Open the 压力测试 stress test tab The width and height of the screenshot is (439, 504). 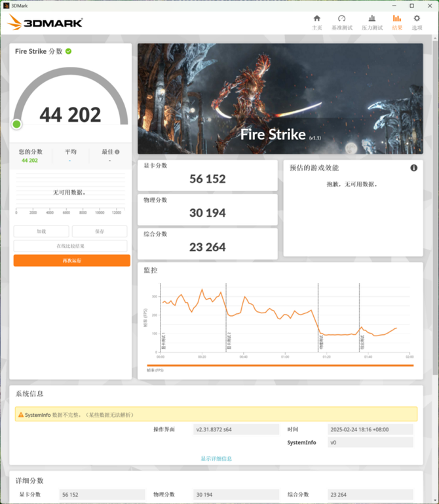pyautogui.click(x=372, y=22)
